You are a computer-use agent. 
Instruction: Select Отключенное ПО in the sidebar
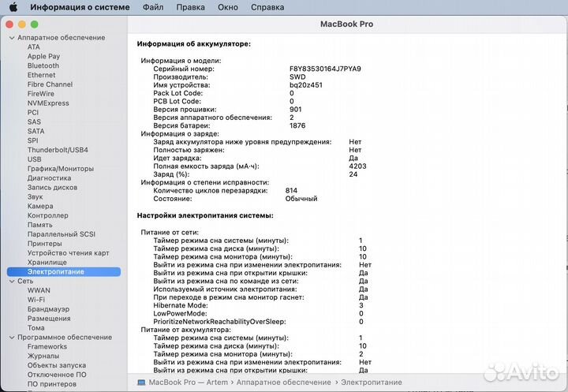(x=57, y=375)
